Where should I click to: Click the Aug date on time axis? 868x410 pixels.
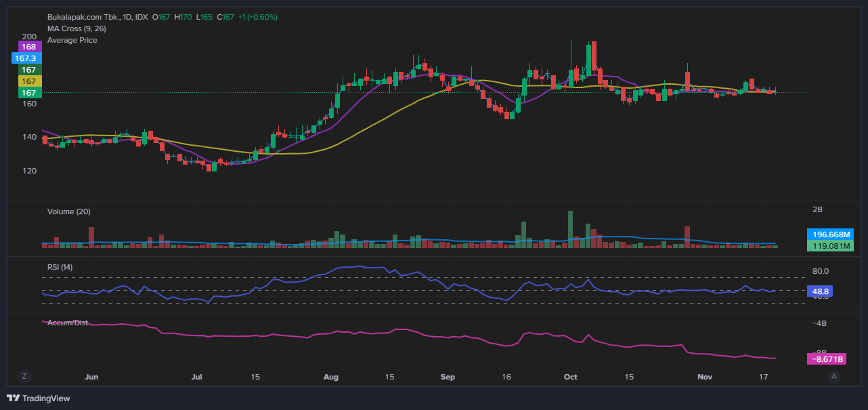tap(331, 376)
